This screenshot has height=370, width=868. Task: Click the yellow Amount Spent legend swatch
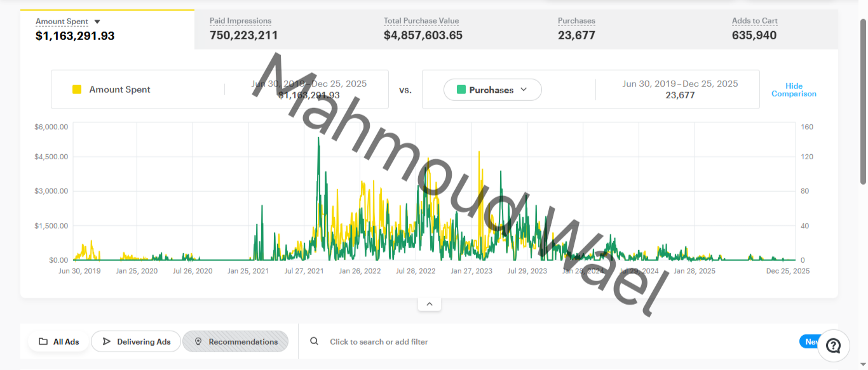pyautogui.click(x=77, y=89)
